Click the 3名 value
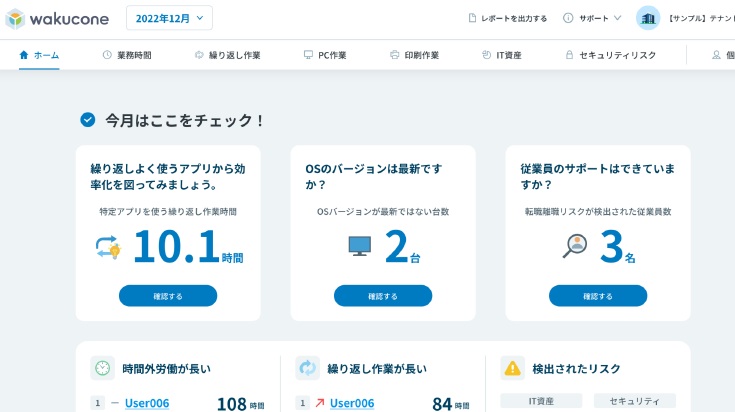 618,247
